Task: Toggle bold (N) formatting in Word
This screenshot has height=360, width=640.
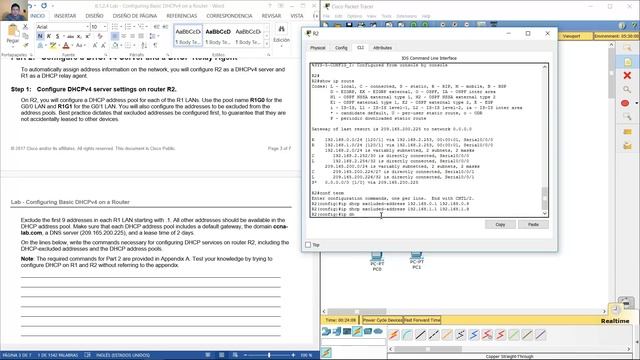Action: click(x=40, y=36)
